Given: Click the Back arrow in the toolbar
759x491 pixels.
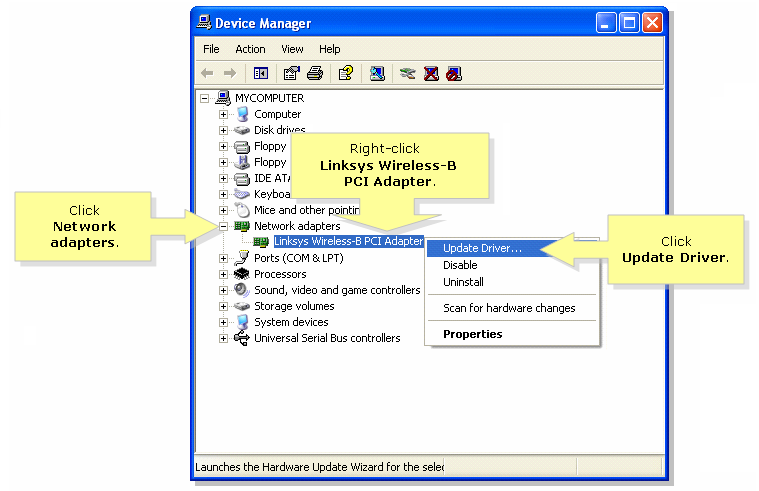Looking at the screenshot, I should pyautogui.click(x=207, y=74).
